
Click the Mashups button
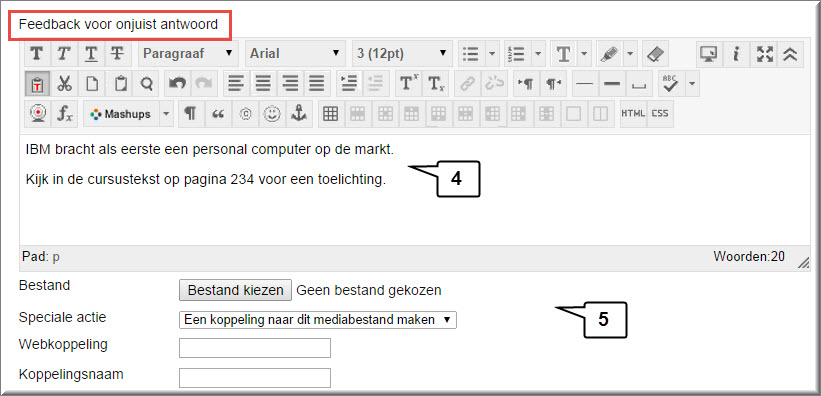pos(121,114)
